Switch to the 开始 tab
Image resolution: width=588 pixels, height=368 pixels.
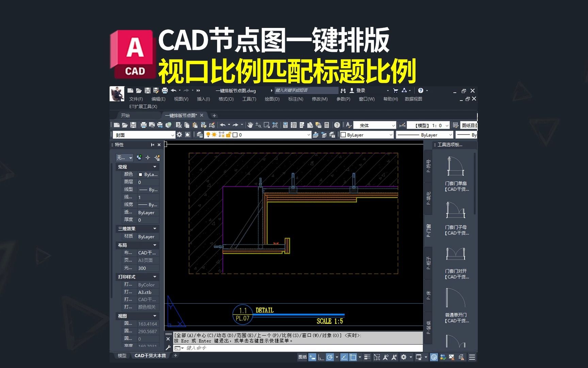click(x=125, y=116)
